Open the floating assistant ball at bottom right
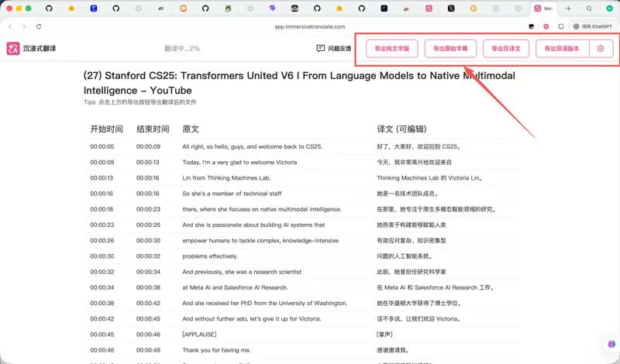620x364 pixels. [x=611, y=344]
